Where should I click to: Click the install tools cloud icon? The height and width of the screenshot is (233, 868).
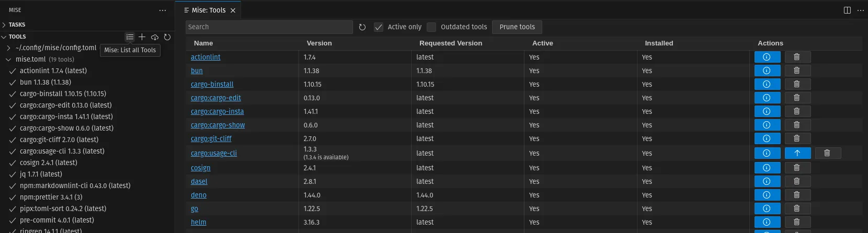point(155,37)
